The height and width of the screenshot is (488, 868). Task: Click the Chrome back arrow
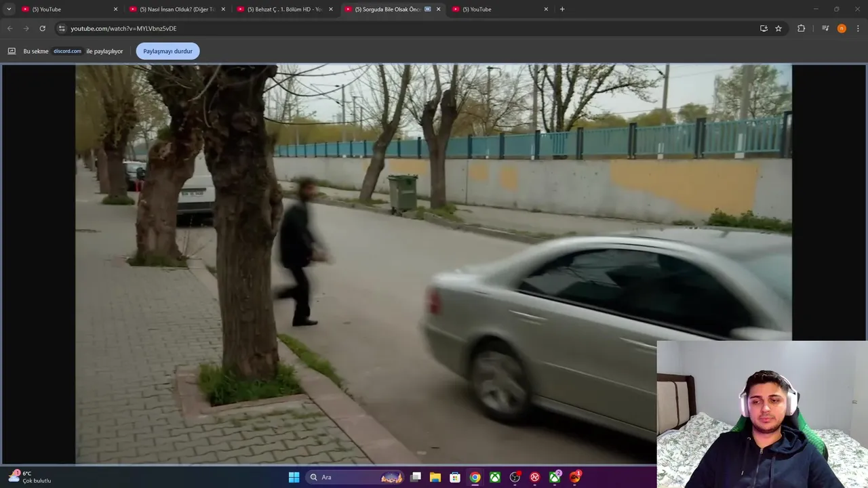point(9,28)
